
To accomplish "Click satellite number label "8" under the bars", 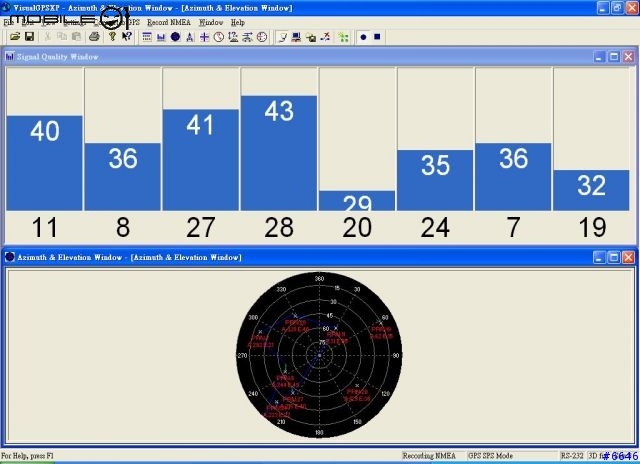I will [x=123, y=227].
